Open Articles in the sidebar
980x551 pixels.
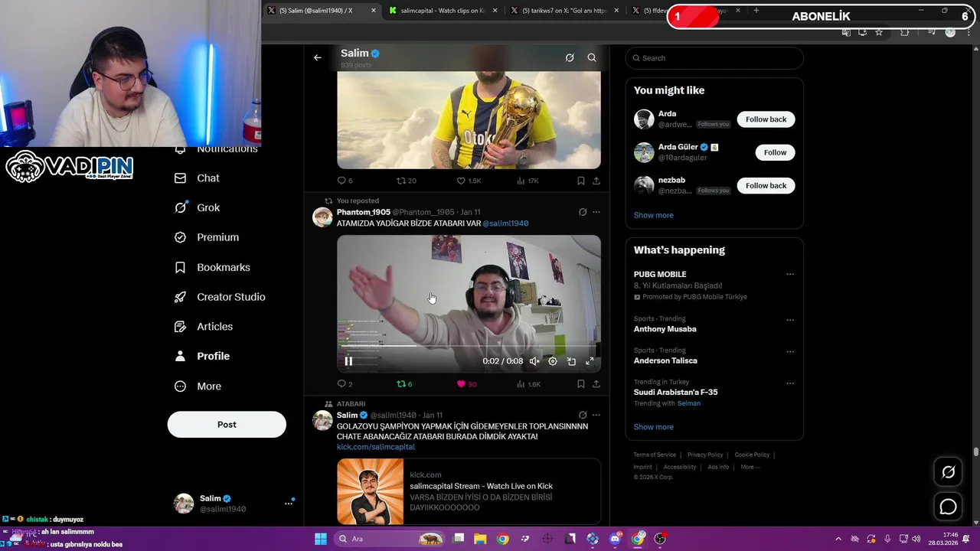204,326
